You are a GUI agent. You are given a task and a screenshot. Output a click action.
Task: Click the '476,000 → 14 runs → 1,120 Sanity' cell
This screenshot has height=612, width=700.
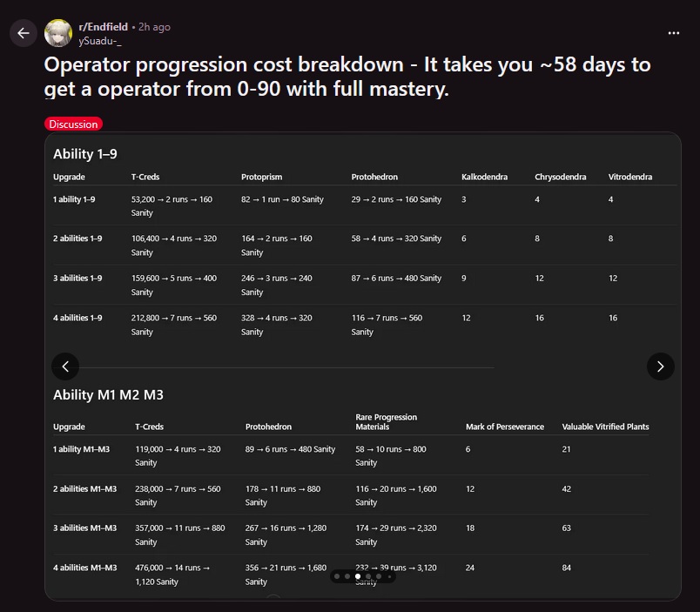click(x=172, y=575)
